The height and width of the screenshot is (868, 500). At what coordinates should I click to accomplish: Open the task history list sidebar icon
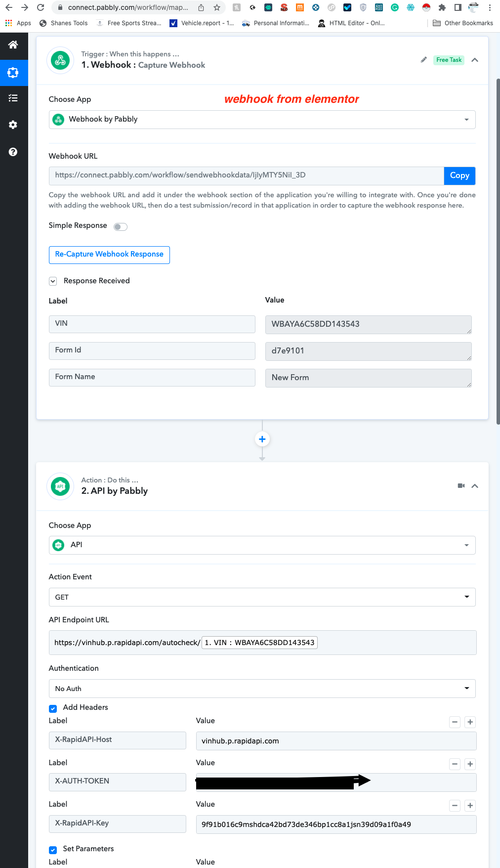pyautogui.click(x=13, y=98)
